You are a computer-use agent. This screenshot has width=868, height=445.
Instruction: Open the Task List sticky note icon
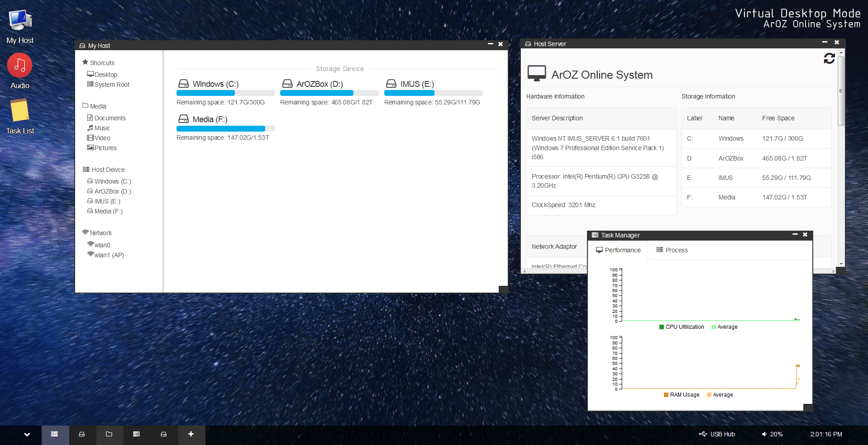pos(20,116)
